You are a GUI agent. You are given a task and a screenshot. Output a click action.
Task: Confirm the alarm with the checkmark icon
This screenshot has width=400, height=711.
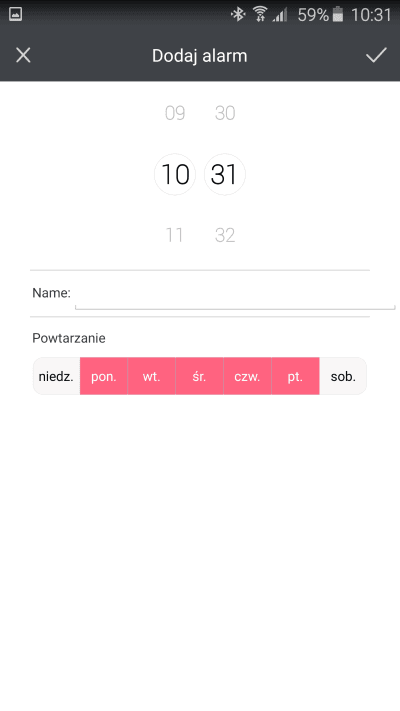pyautogui.click(x=376, y=55)
